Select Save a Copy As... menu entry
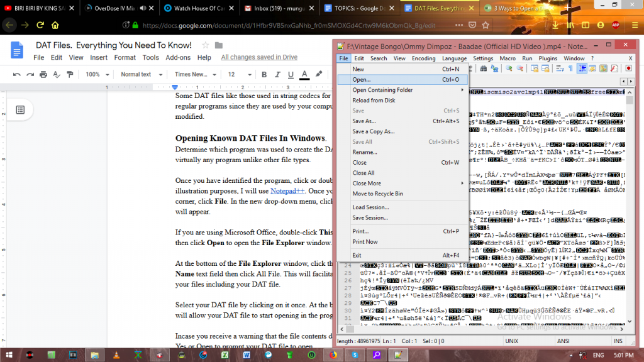644x362 pixels. click(x=374, y=131)
